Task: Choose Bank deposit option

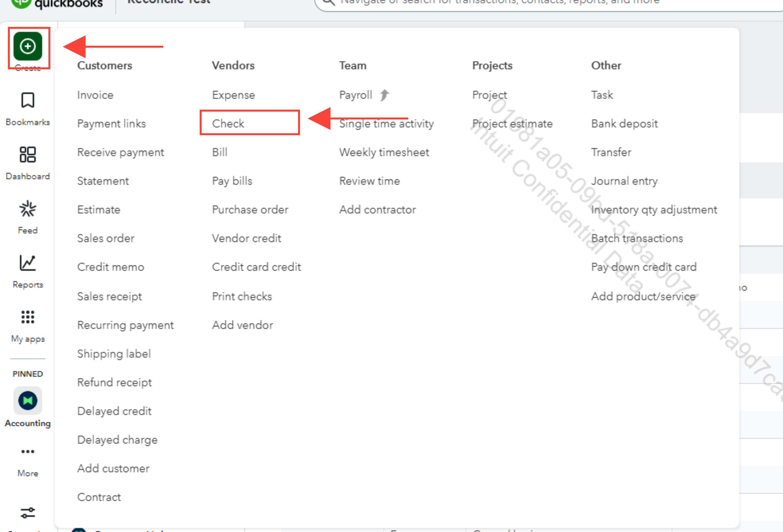Action: click(624, 124)
